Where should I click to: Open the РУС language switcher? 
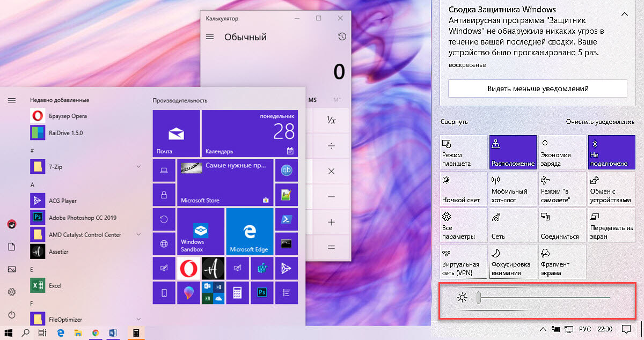(585, 329)
